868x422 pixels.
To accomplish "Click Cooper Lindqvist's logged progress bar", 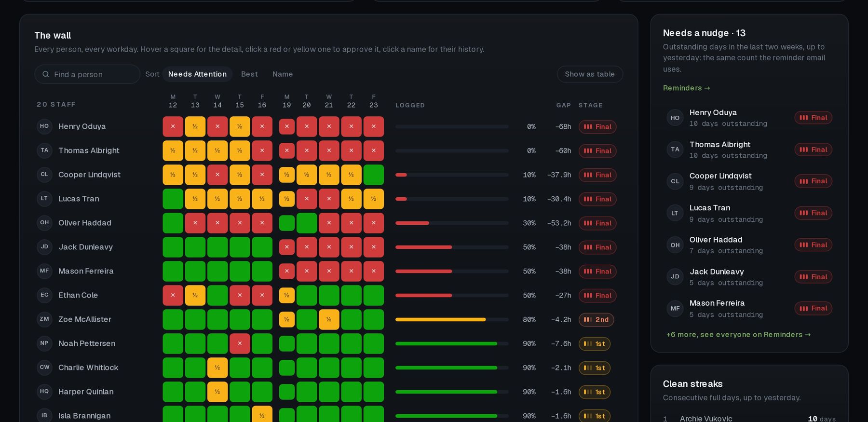I will tap(452, 175).
